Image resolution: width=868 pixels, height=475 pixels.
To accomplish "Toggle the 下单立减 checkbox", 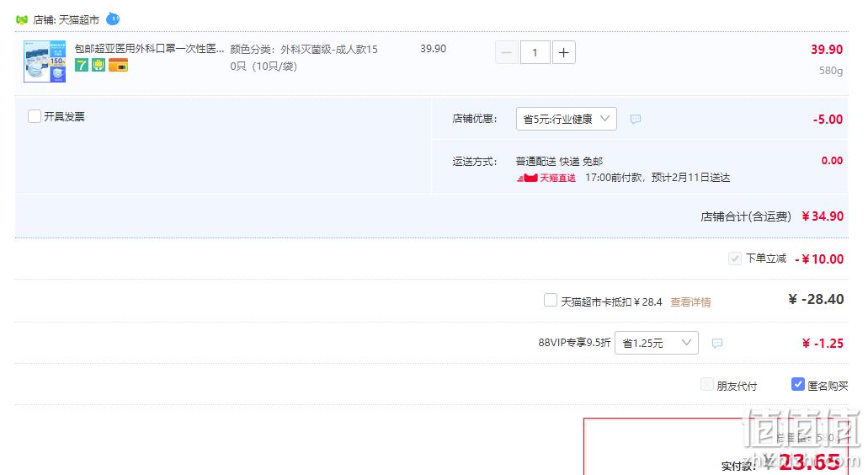I will (735, 259).
